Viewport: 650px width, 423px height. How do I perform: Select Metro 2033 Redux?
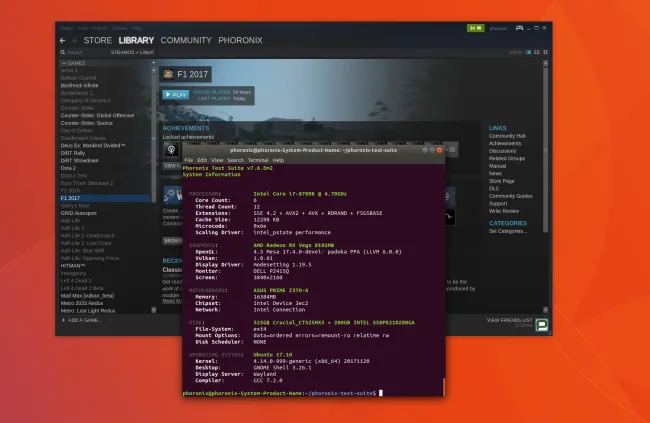tap(82, 303)
